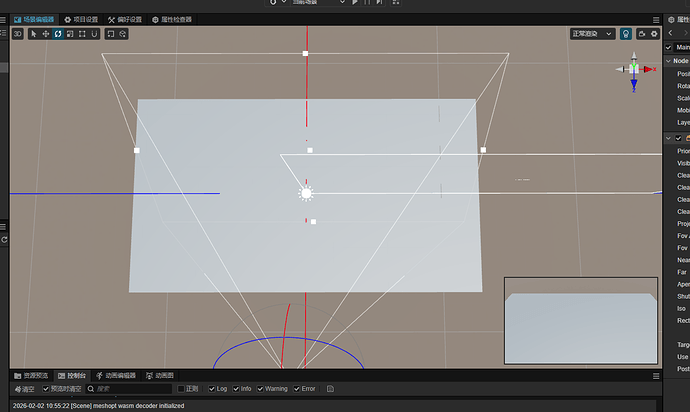Switch to the 动画图 tab

pyautogui.click(x=160, y=375)
